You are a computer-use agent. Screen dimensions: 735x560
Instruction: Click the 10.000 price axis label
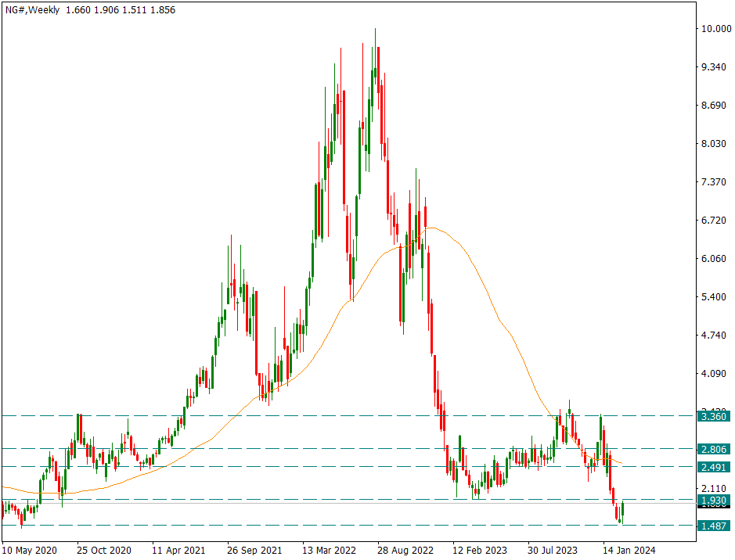[x=715, y=29]
